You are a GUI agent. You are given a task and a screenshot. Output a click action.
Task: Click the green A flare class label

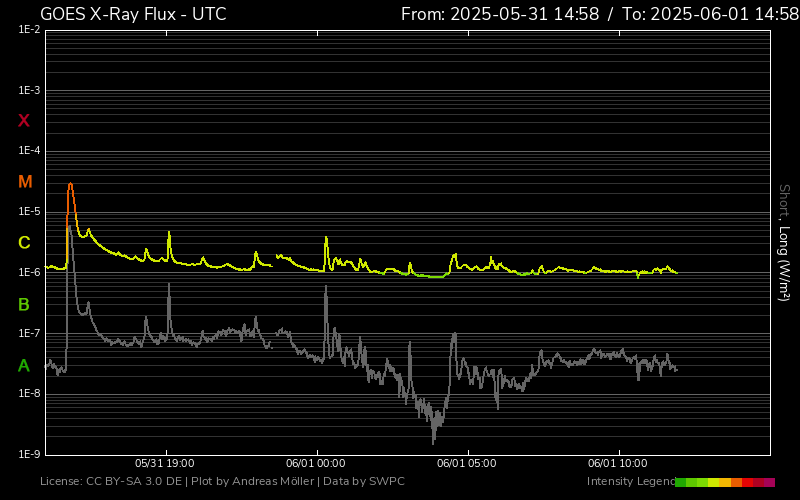[24, 366]
